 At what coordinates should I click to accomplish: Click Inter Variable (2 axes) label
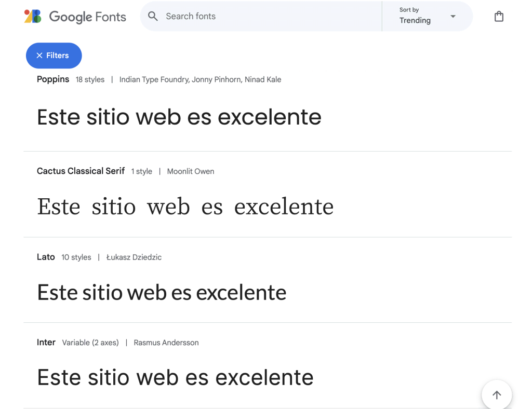click(x=90, y=343)
